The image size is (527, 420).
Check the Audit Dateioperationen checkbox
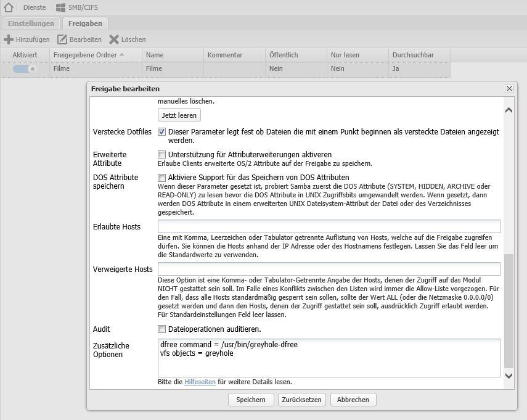point(161,329)
